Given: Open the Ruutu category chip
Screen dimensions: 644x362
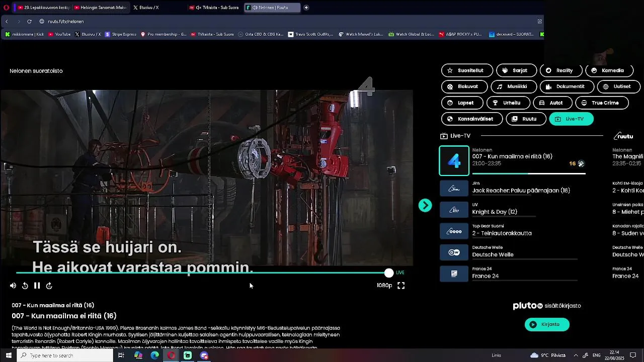Looking at the screenshot, I should (526, 119).
